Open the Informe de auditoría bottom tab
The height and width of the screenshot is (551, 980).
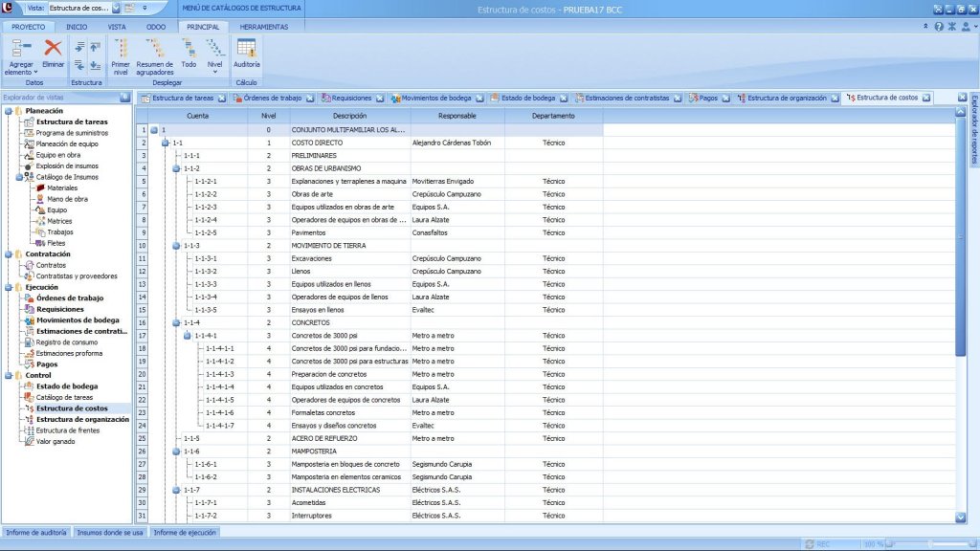35,532
